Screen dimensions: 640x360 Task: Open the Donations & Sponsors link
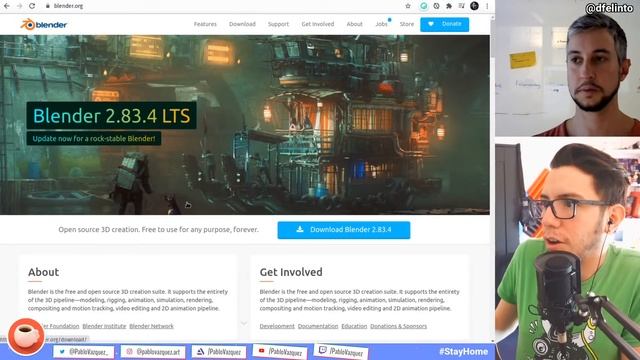pos(398,326)
